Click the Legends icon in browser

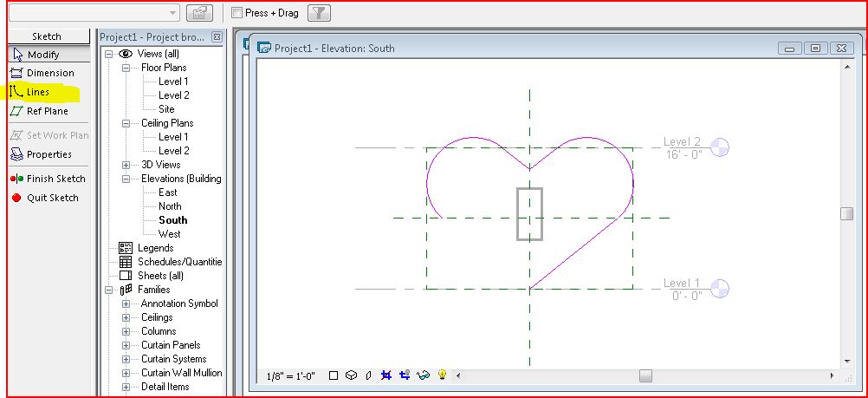click(x=126, y=248)
